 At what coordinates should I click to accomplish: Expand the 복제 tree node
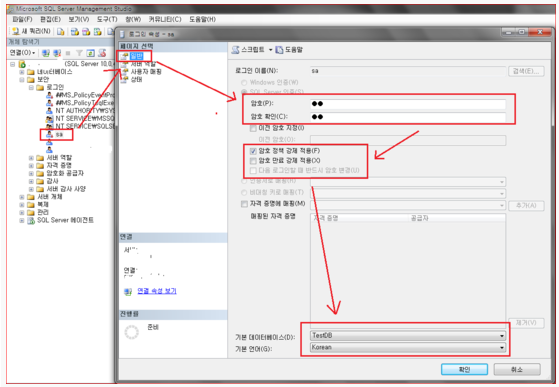(22, 205)
